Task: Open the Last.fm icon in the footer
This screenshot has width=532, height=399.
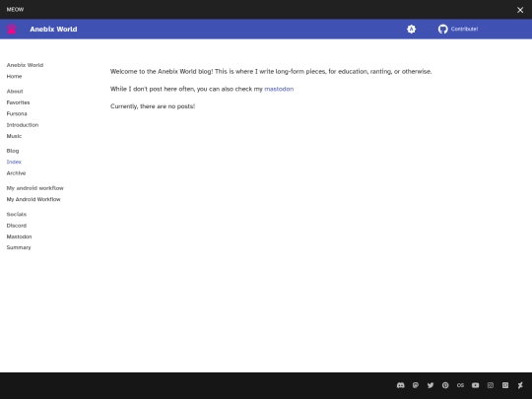Action: pyautogui.click(x=460, y=385)
